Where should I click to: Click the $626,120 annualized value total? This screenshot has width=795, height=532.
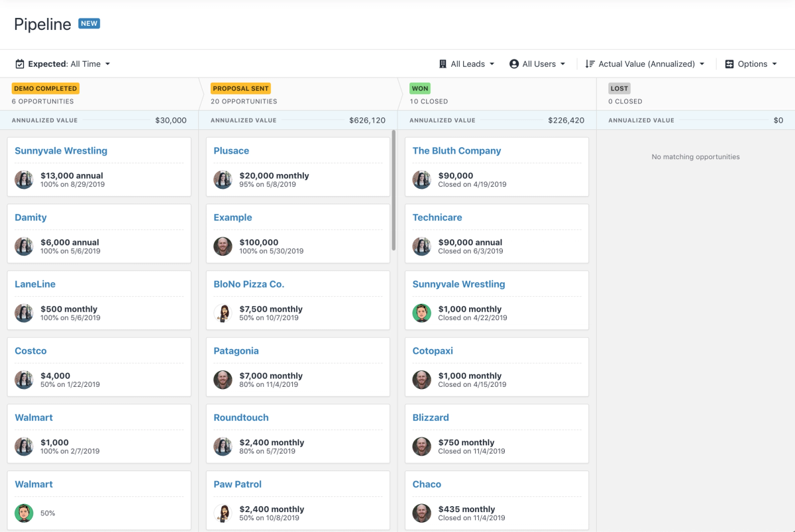367,121
